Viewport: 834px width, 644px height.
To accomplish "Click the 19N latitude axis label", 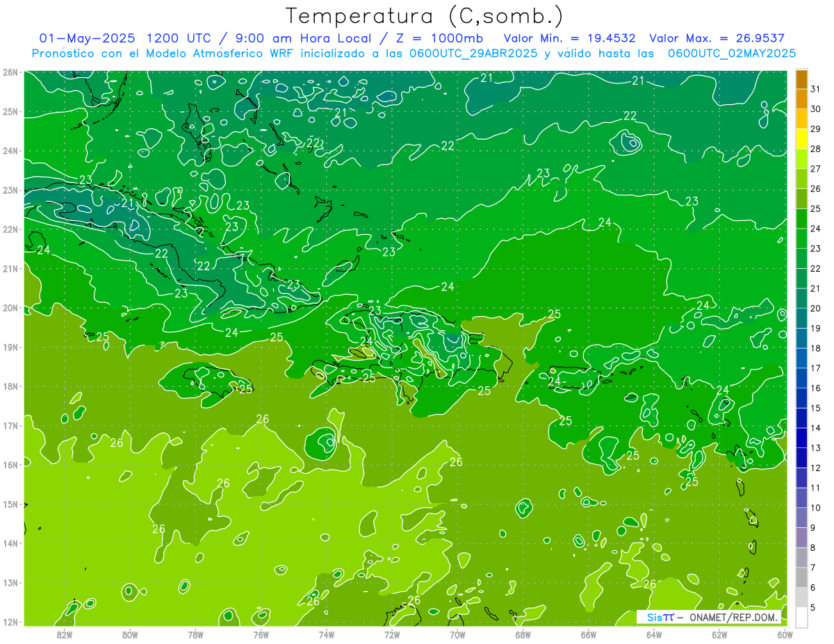I will tap(10, 347).
